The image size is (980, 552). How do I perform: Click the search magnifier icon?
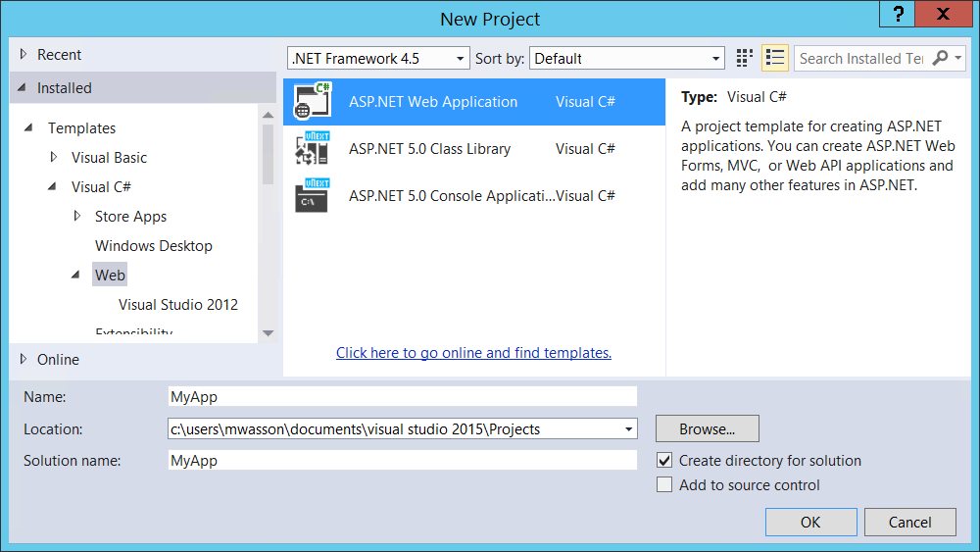[940, 58]
